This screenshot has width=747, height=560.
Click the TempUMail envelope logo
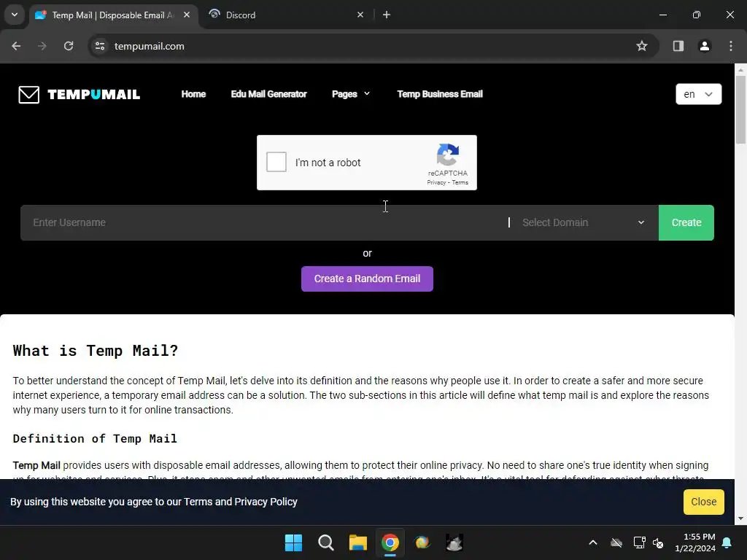(28, 94)
